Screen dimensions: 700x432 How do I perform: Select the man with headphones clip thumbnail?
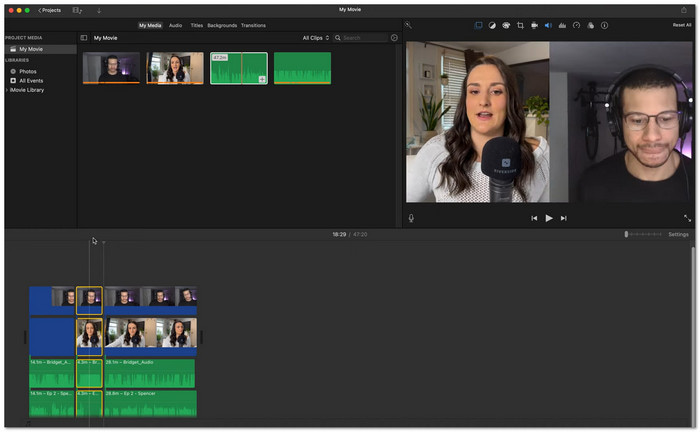[111, 68]
